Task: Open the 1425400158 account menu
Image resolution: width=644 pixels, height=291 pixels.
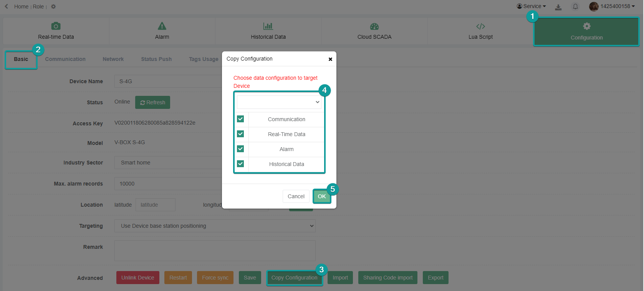Action: pos(618,6)
